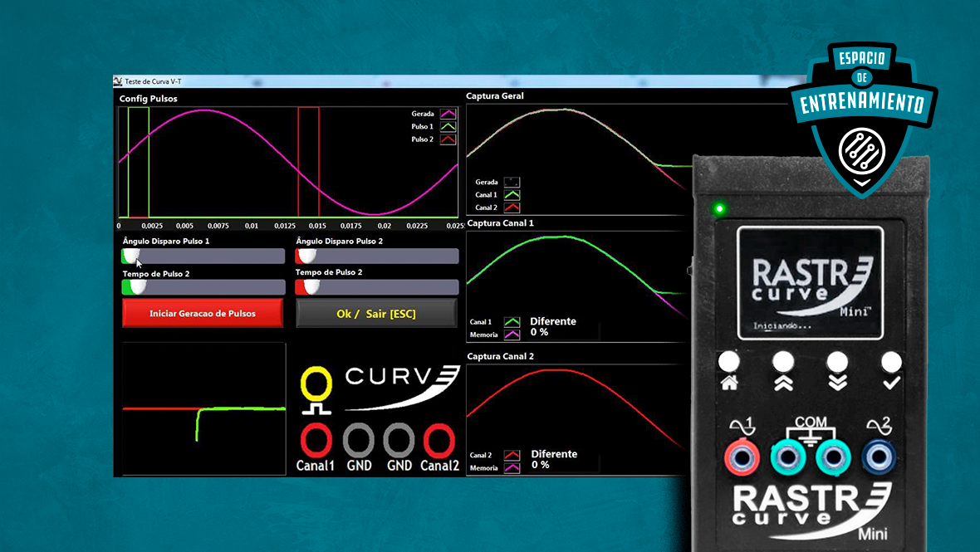Click the yellow probe connector icon
980x552 pixels.
[x=316, y=388]
